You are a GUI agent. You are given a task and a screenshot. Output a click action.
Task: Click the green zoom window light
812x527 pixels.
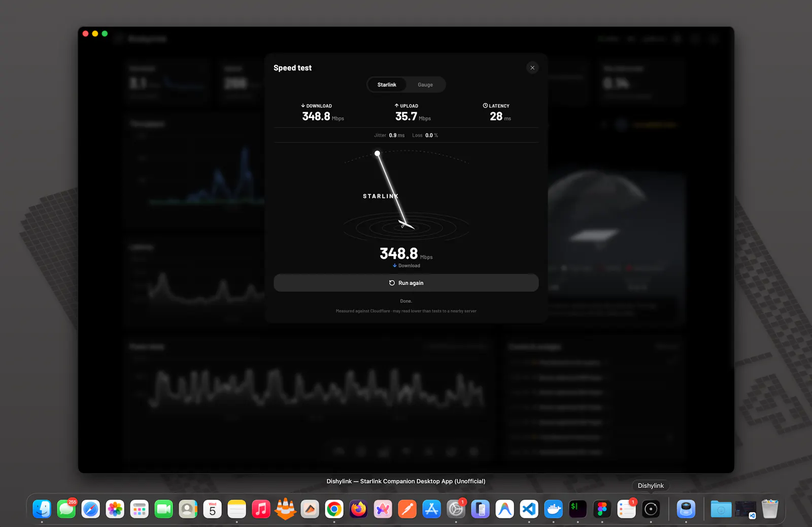pos(105,33)
